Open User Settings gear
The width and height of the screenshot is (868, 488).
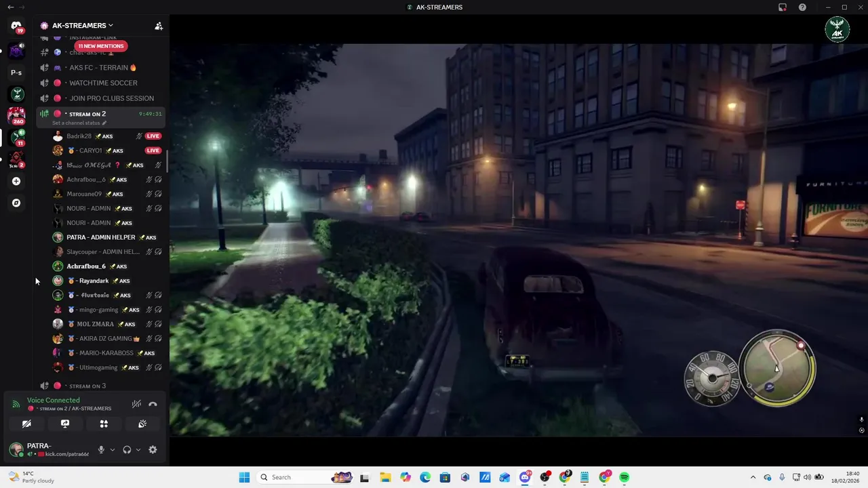coord(153,449)
